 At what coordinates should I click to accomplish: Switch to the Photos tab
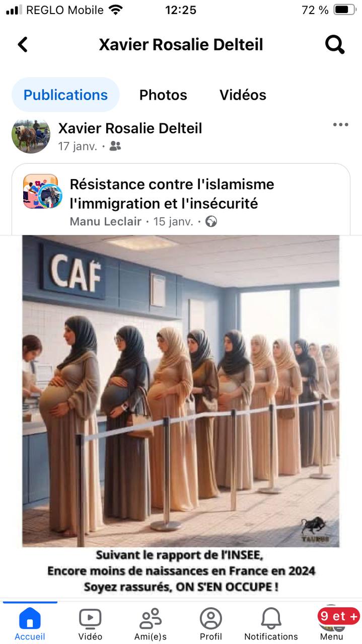pos(163,95)
